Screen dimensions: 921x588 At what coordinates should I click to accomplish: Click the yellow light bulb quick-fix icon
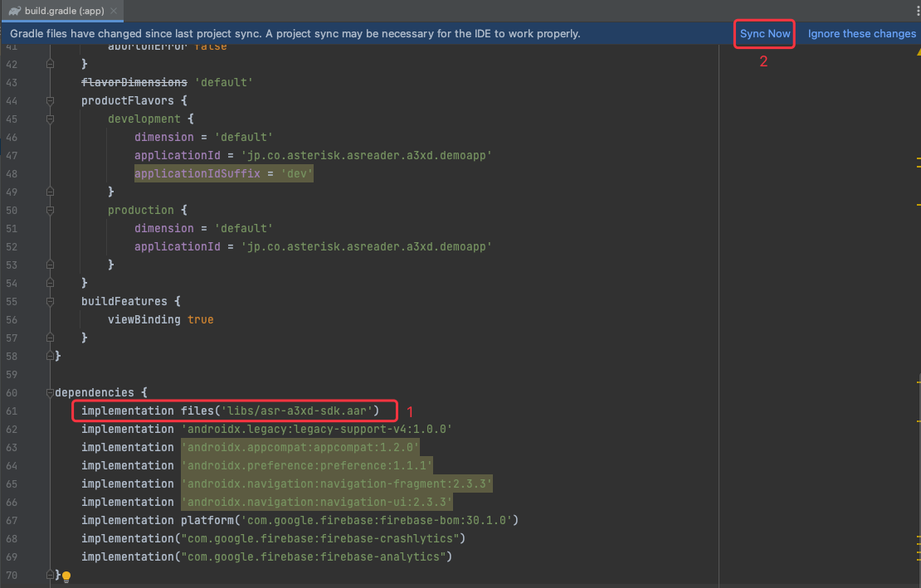click(x=66, y=576)
